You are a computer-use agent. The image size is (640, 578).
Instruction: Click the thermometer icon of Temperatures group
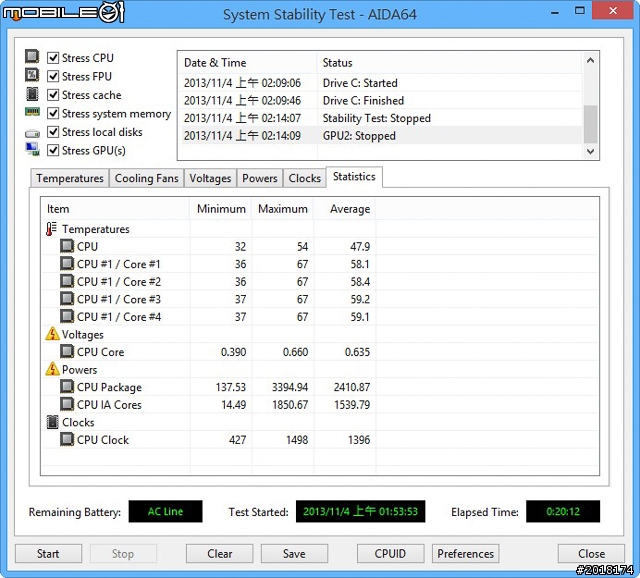pyautogui.click(x=51, y=229)
